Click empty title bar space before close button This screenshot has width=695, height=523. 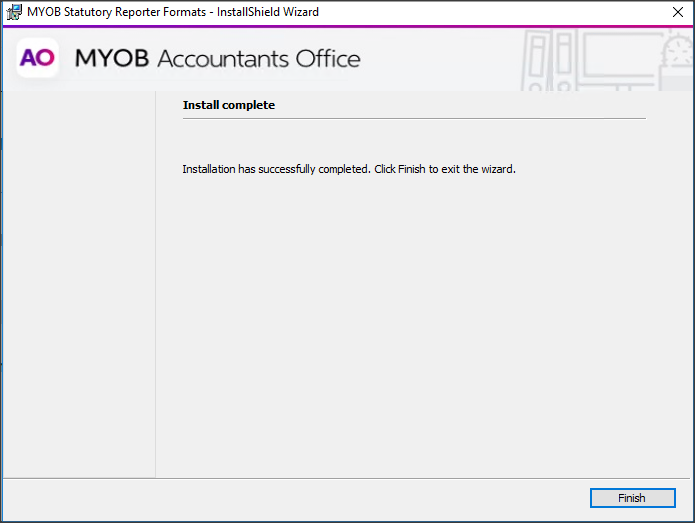click(x=500, y=12)
